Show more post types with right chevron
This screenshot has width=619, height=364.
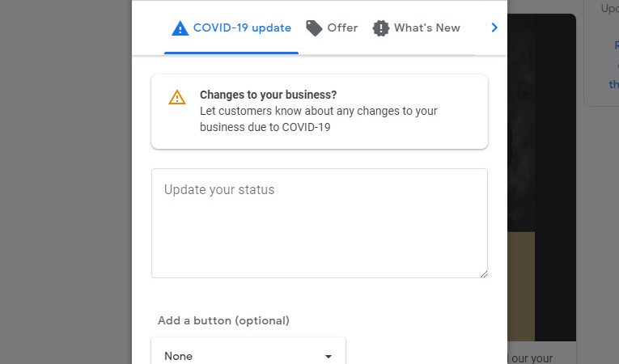494,28
